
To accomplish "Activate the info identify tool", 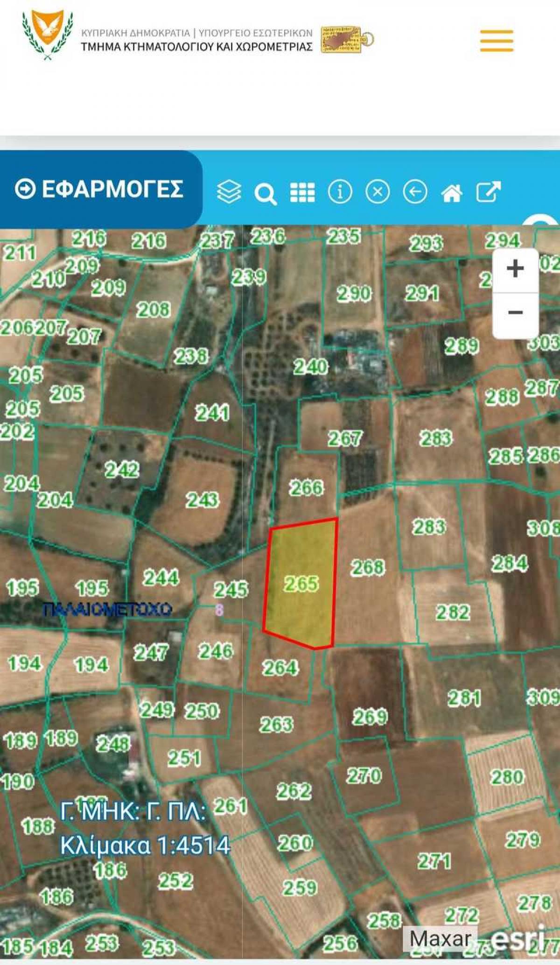I will click(340, 192).
